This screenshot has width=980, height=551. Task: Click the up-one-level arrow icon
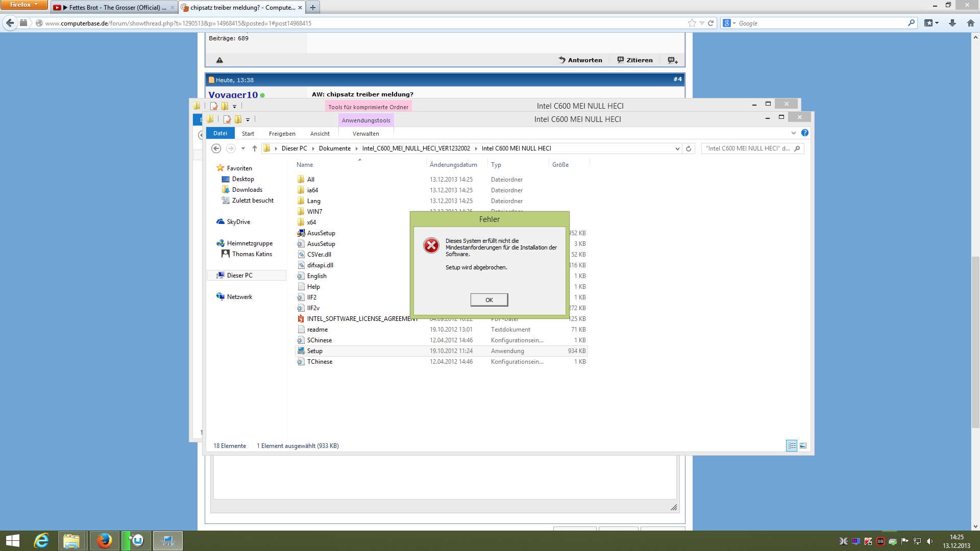click(x=255, y=148)
